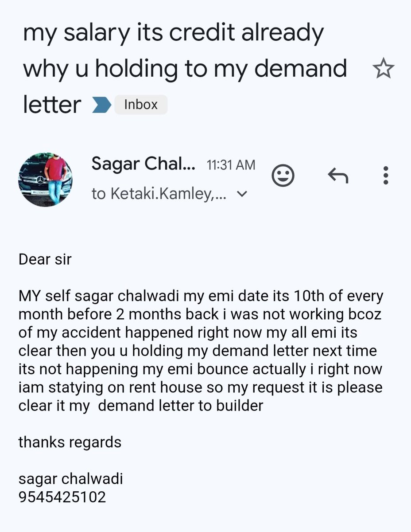
Task: Tap the 11:31 AM timestamp
Action: pos(231,165)
